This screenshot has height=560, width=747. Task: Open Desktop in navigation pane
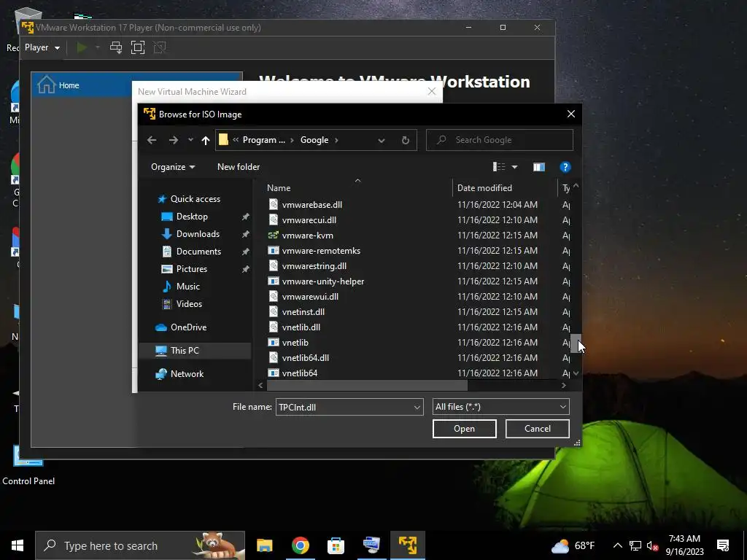click(x=192, y=216)
